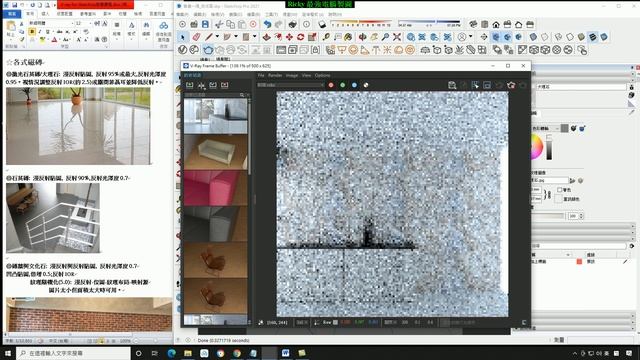Screen dimensions: 640x360
Task: Click the Zoom Extents tool
Action: (397, 37)
